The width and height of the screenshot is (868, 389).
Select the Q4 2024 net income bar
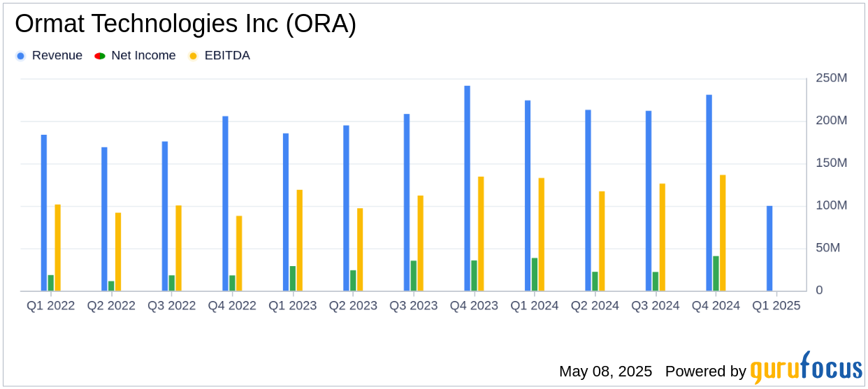click(716, 274)
